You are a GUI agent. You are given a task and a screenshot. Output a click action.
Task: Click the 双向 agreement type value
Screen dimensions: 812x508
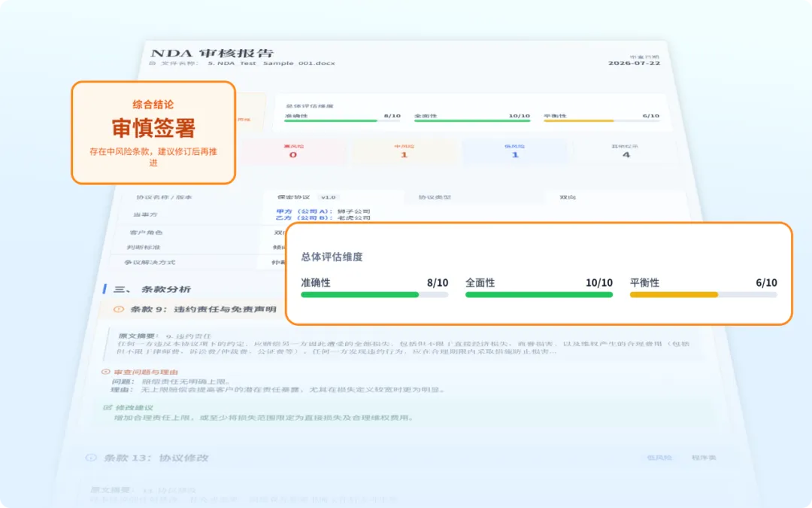(x=568, y=197)
